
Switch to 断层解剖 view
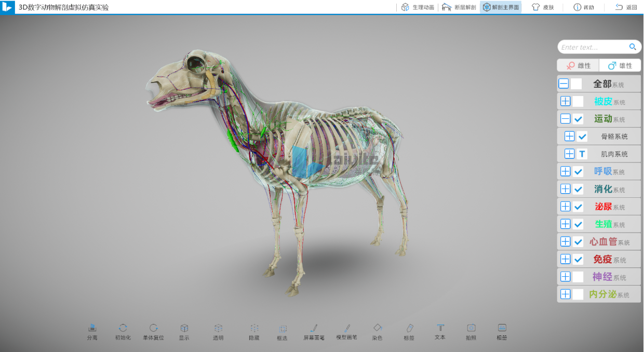(x=459, y=7)
